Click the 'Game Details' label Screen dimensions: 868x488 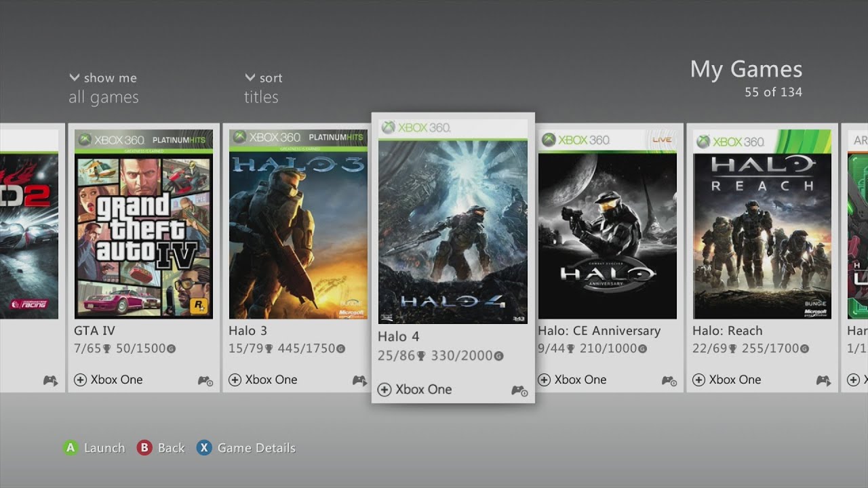(256, 448)
